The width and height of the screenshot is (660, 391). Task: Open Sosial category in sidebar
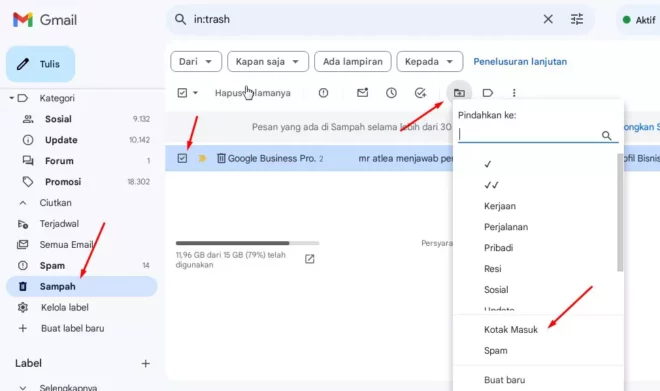point(58,119)
